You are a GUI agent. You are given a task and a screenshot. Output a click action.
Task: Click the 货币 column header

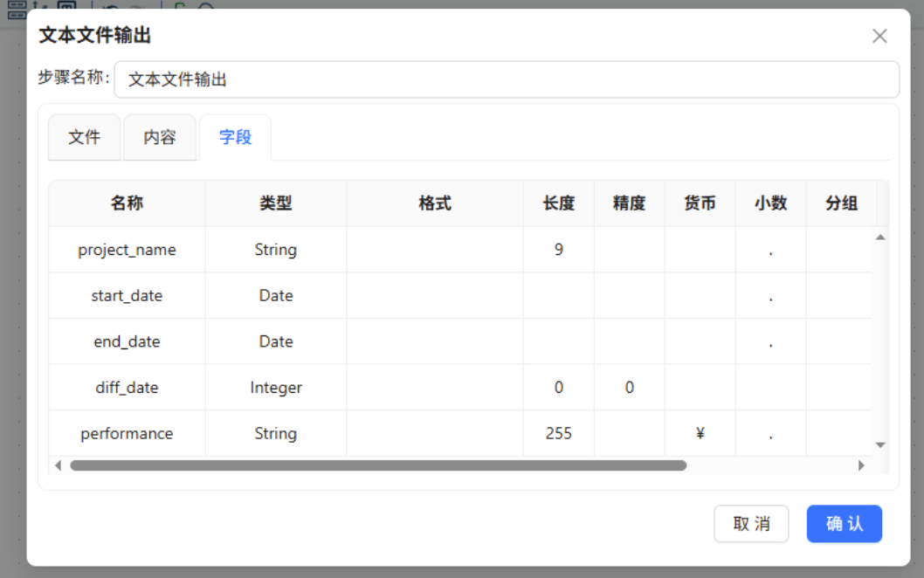[700, 203]
